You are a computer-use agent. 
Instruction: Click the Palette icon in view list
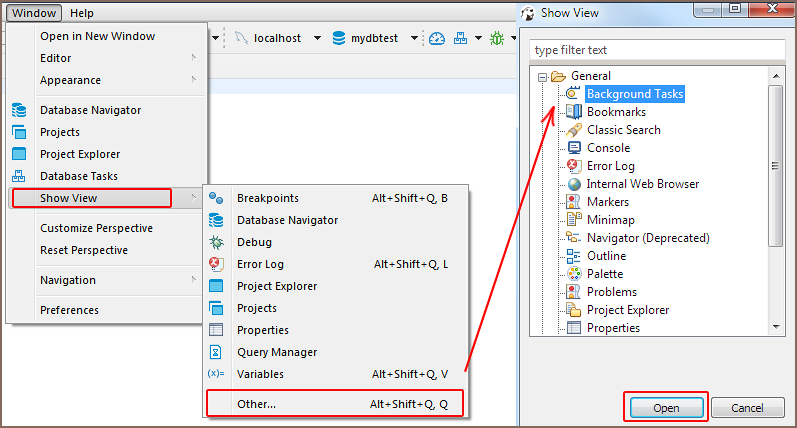point(574,274)
